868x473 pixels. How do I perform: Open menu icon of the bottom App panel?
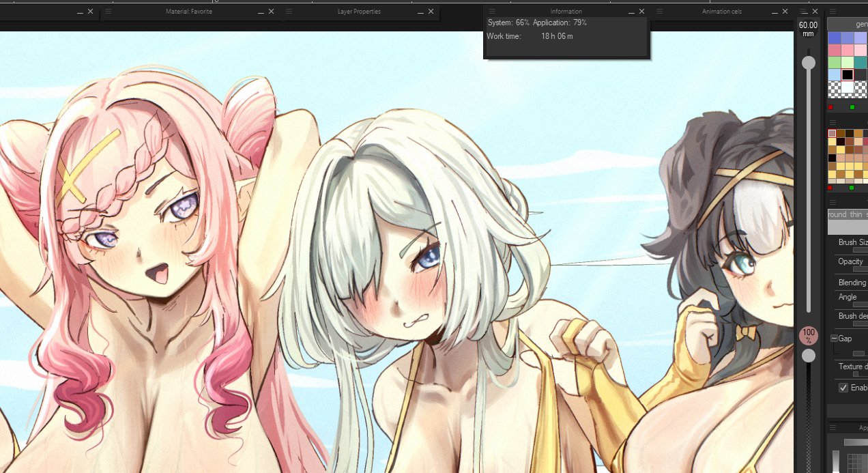[832, 427]
